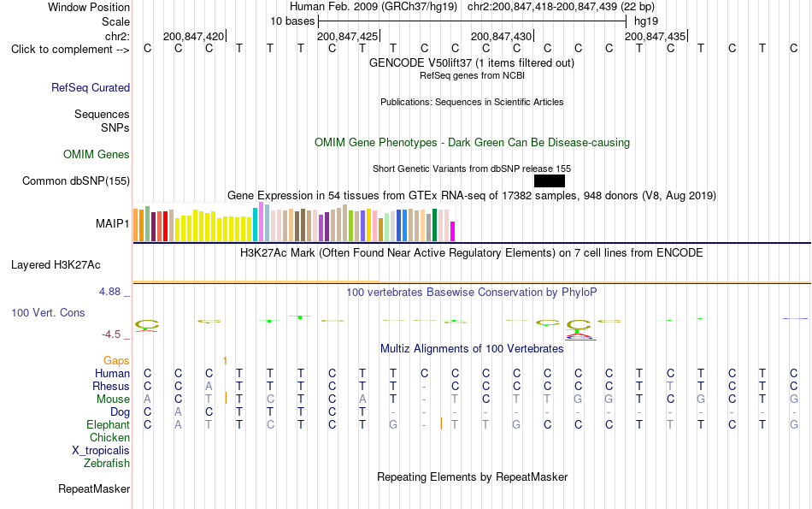Click the 4.88 conservation maximum value
812x509 pixels.
tap(109, 292)
